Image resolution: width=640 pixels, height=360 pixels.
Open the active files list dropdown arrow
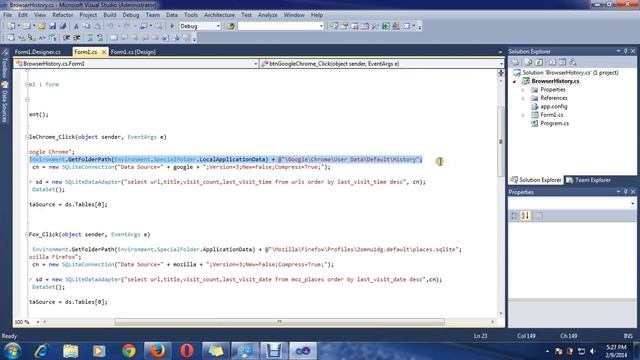pyautogui.click(x=500, y=52)
